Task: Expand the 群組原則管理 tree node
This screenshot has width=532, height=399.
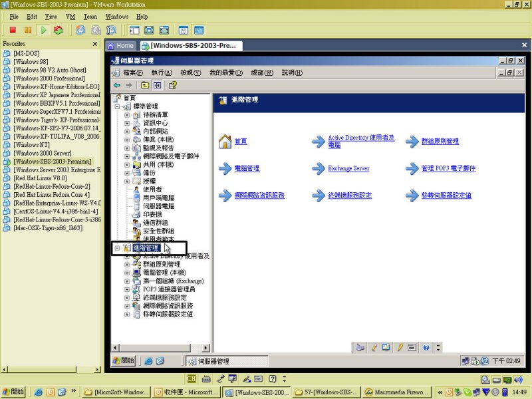Action: point(127,264)
